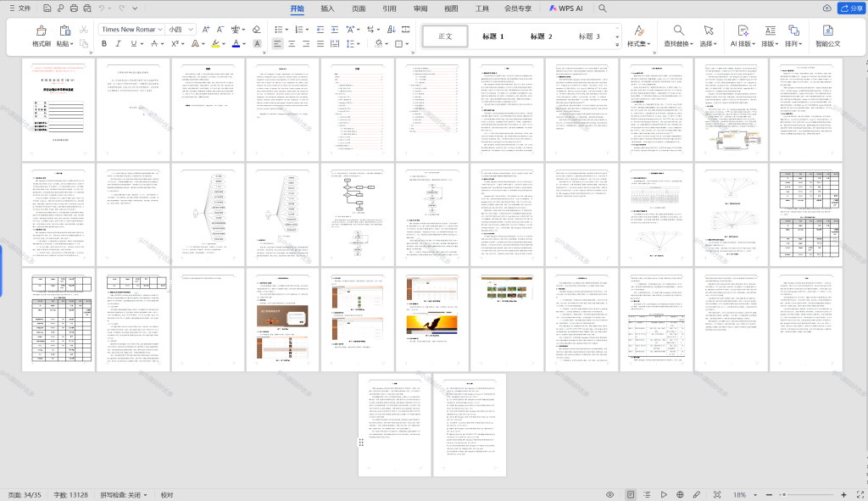Switch to the 插入 (Insert) tab
The width and height of the screenshot is (868, 501).
click(328, 8)
